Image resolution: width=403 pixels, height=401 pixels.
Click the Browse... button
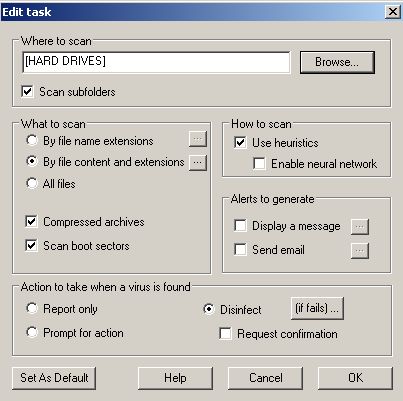coord(337,62)
